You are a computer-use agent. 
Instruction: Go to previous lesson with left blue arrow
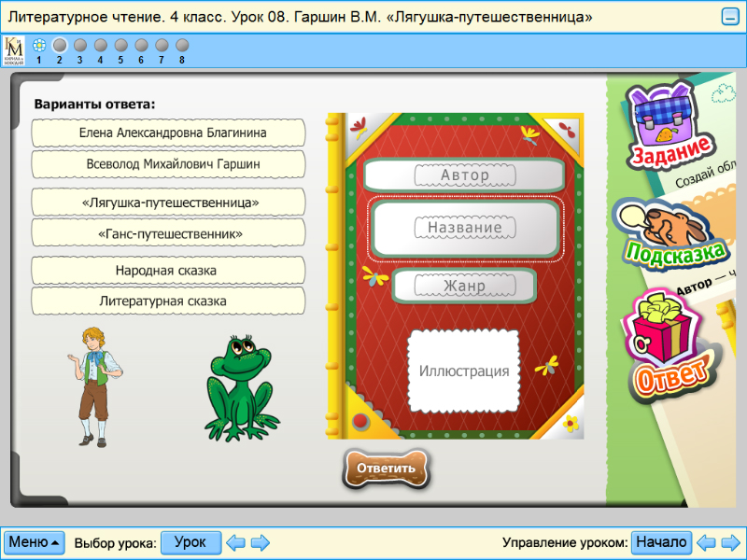tap(235, 542)
